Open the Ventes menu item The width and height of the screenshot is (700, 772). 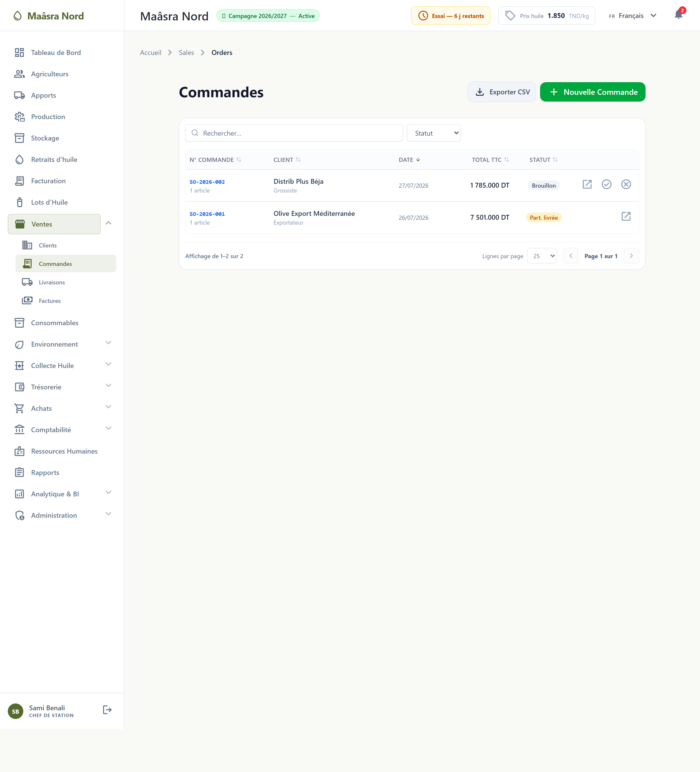(54, 224)
